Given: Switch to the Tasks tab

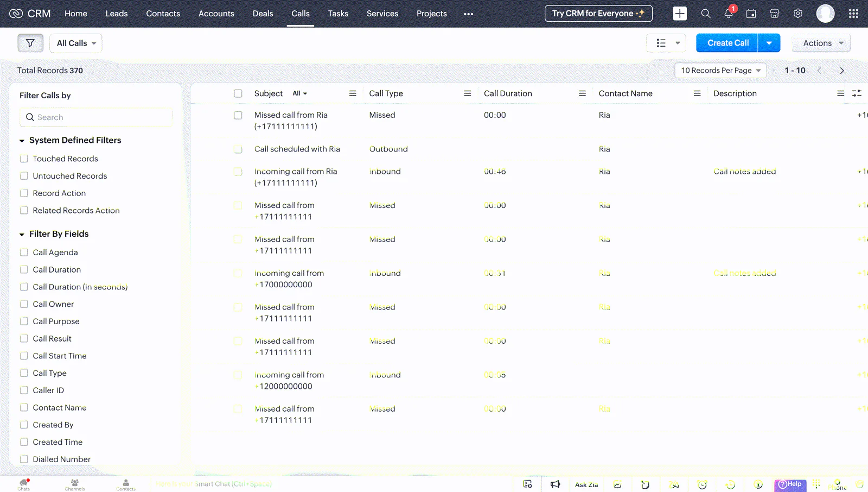Looking at the screenshot, I should pyautogui.click(x=338, y=14).
